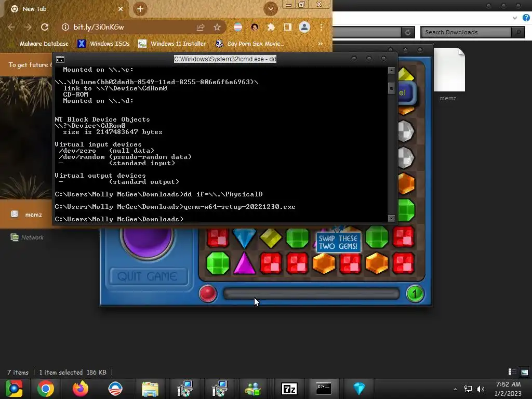532x399 pixels.
Task: Expand the Explorer ribbon chevron
Action: pos(515,18)
